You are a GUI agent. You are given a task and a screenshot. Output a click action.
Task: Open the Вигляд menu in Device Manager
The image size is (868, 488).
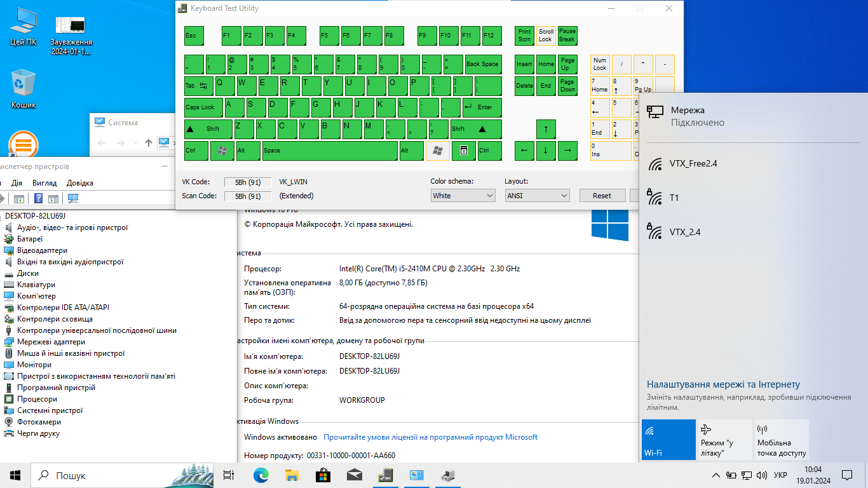pyautogui.click(x=44, y=183)
